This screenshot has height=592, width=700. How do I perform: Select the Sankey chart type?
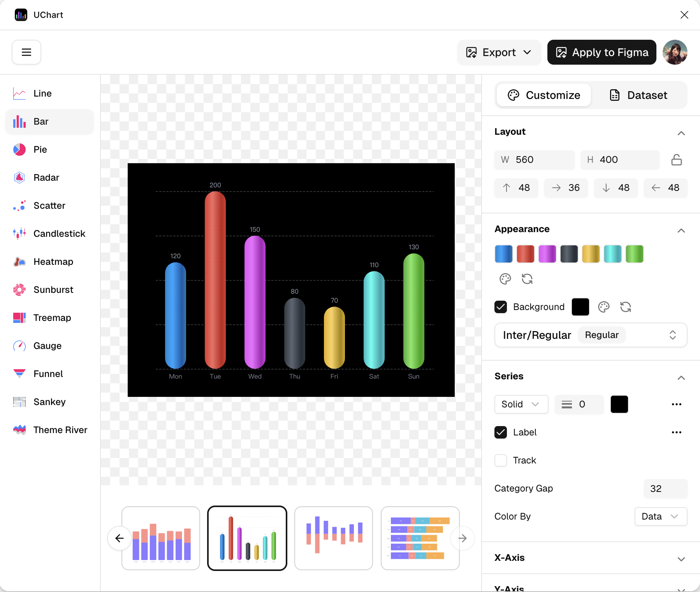coord(49,402)
